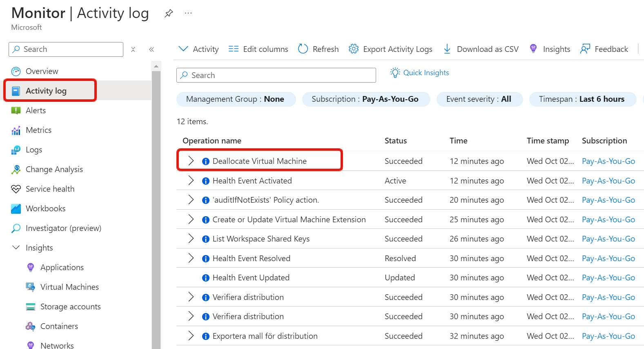The image size is (644, 349).
Task: Open Change Analysis in the sidebar
Action: [54, 169]
